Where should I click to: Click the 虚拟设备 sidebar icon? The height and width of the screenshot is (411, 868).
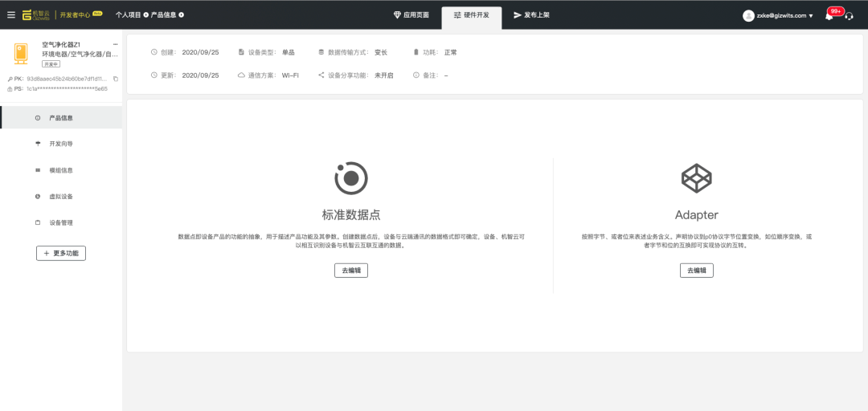pyautogui.click(x=38, y=197)
